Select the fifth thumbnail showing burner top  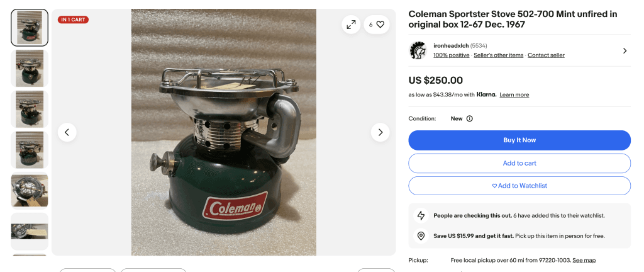pos(30,190)
